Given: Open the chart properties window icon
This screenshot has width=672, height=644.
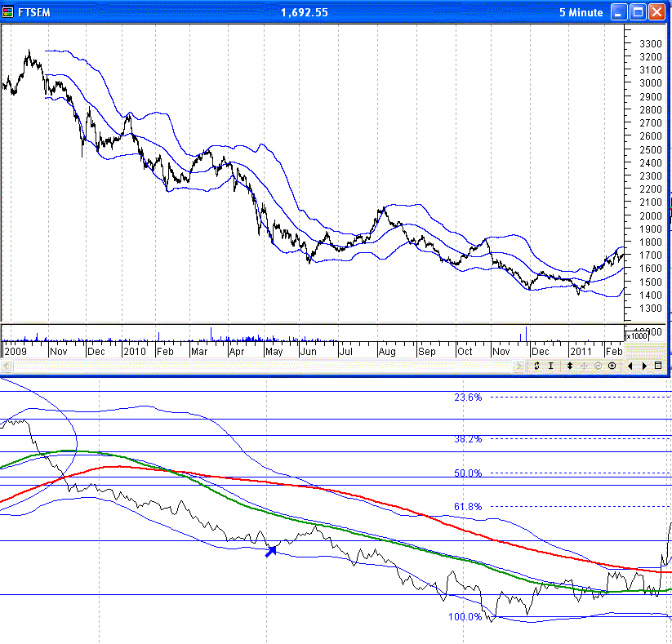Looking at the screenshot, I should [x=658, y=366].
